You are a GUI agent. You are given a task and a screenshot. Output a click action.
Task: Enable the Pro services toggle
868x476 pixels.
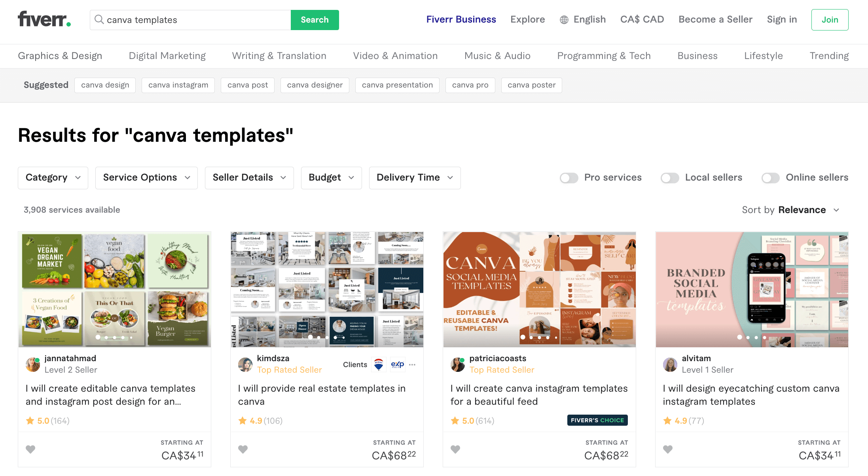[x=569, y=178]
